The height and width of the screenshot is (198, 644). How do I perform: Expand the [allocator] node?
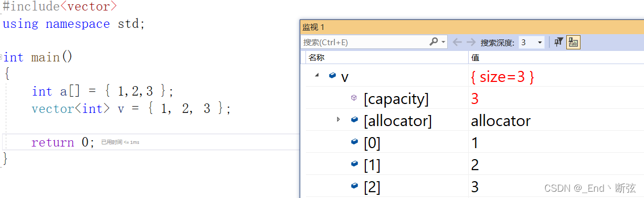click(339, 120)
